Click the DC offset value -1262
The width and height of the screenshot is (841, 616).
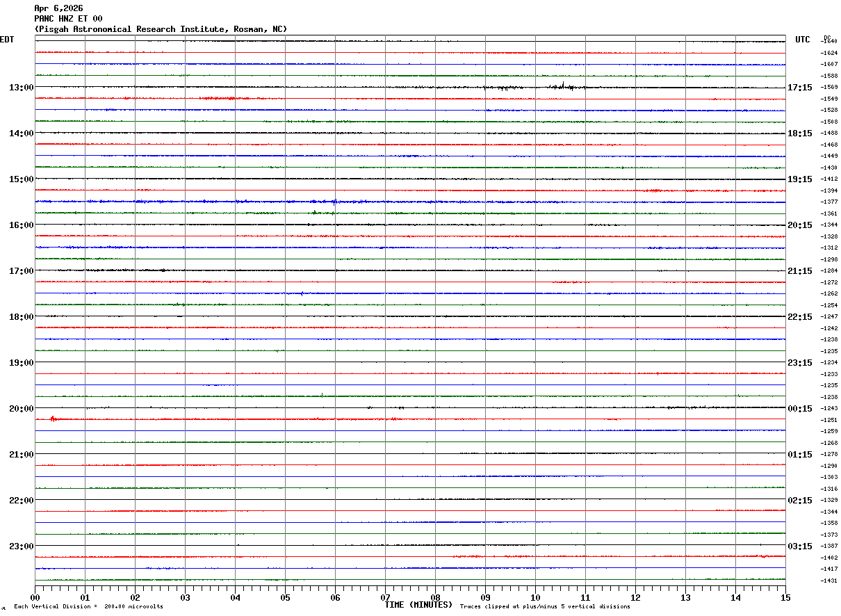(x=829, y=294)
